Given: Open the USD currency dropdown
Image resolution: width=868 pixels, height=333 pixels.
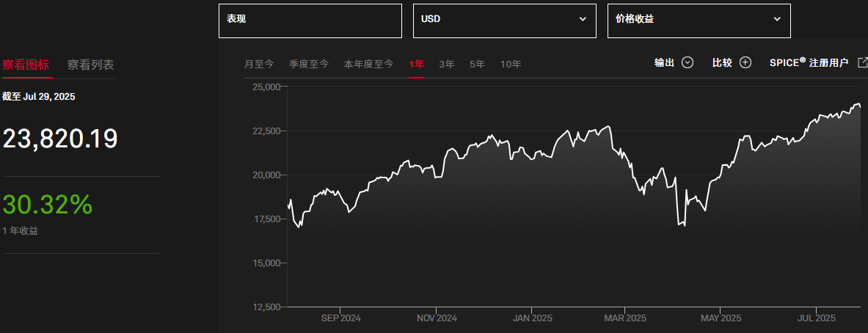Looking at the screenshot, I should (x=505, y=21).
